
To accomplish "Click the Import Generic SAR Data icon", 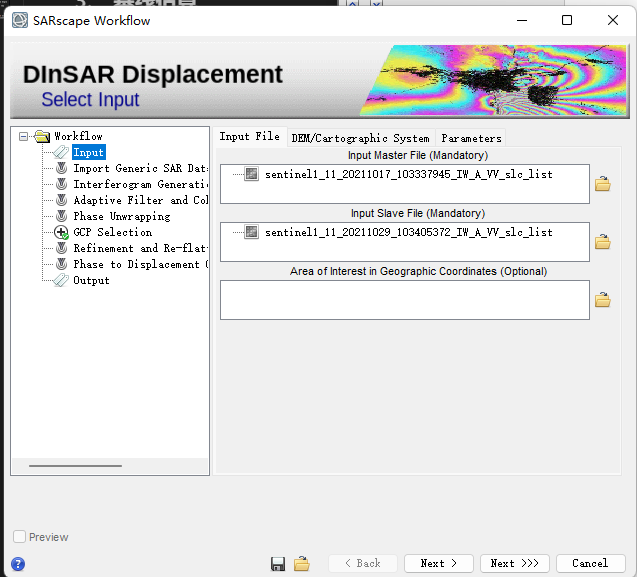I will point(61,168).
